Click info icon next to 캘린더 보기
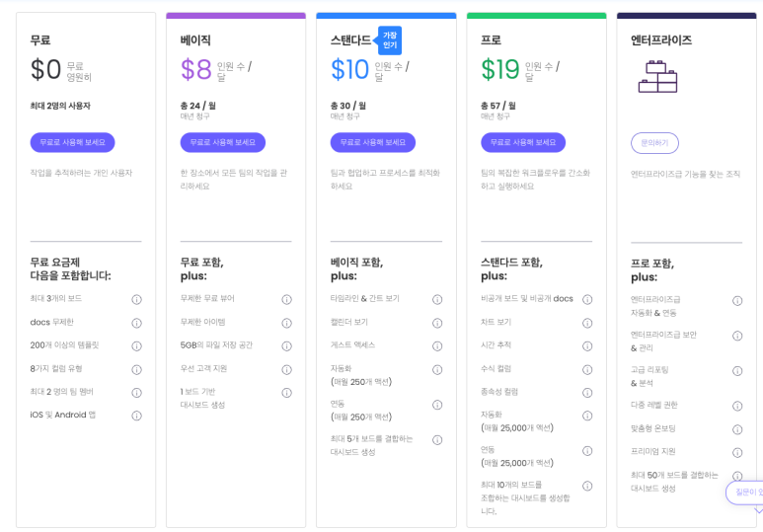Image resolution: width=763 pixels, height=532 pixels. pos(436,322)
